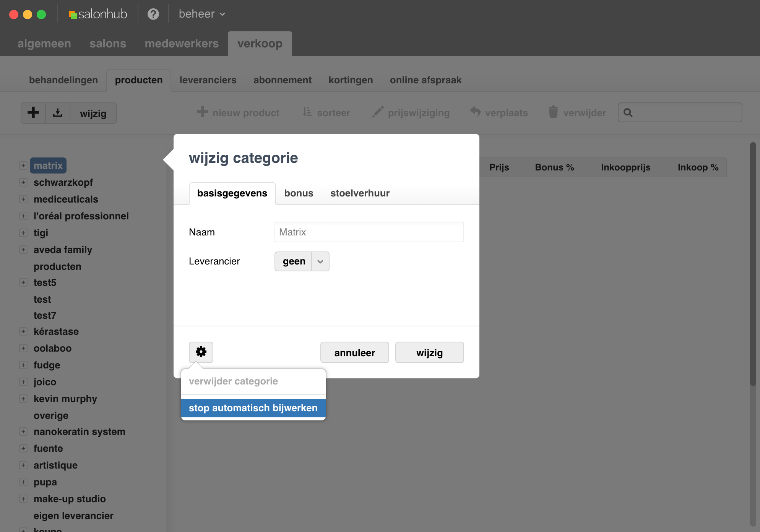Screen dimensions: 760x532
Task: Click the Naam input field
Action: (x=369, y=232)
